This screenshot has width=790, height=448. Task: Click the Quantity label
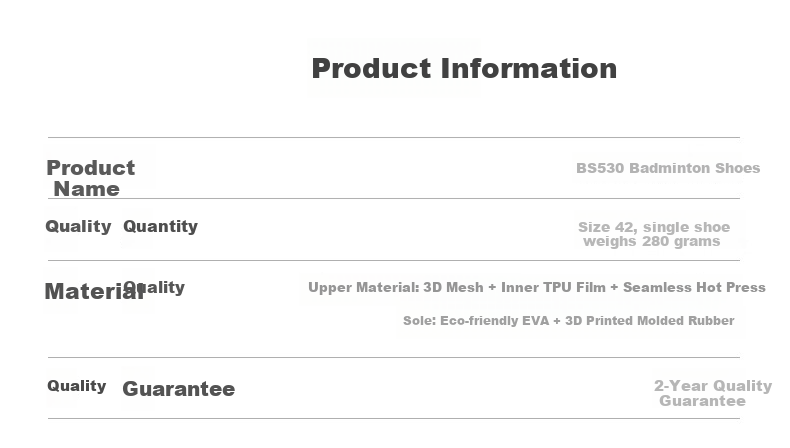(x=160, y=227)
